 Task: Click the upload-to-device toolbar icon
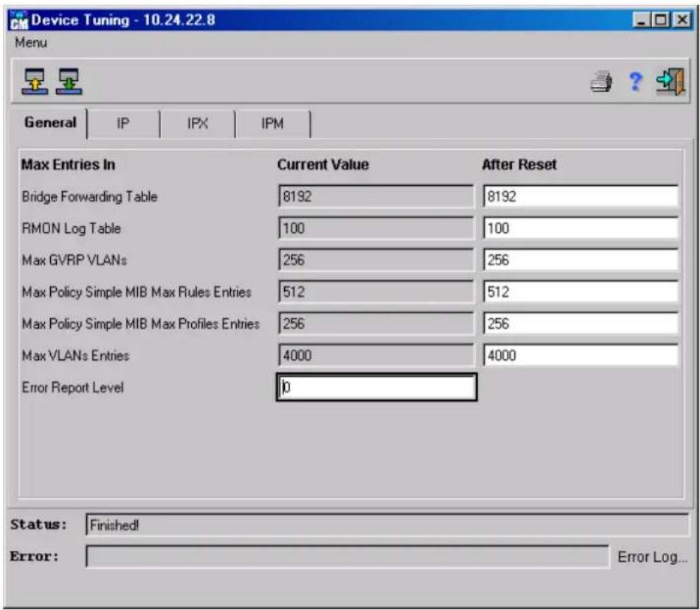[x=34, y=82]
